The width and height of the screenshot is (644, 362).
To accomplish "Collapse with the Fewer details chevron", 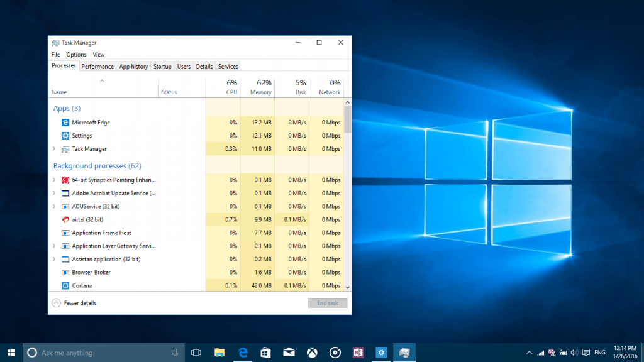I will tap(56, 303).
